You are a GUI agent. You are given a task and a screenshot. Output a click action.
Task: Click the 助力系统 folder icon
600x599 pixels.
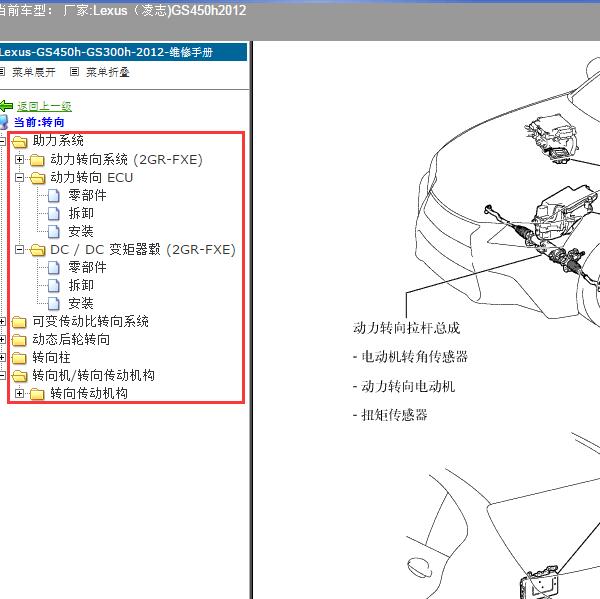click(20, 142)
